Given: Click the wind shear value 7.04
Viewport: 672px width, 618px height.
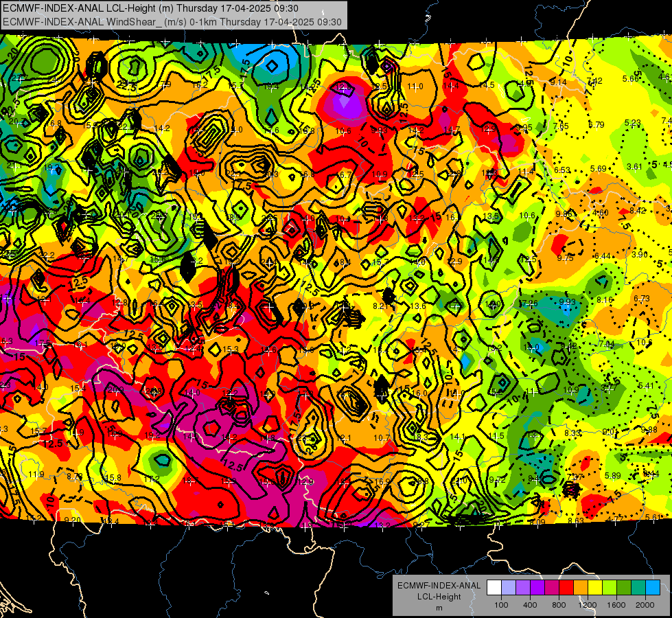Looking at the screenshot, I should point(607,344).
